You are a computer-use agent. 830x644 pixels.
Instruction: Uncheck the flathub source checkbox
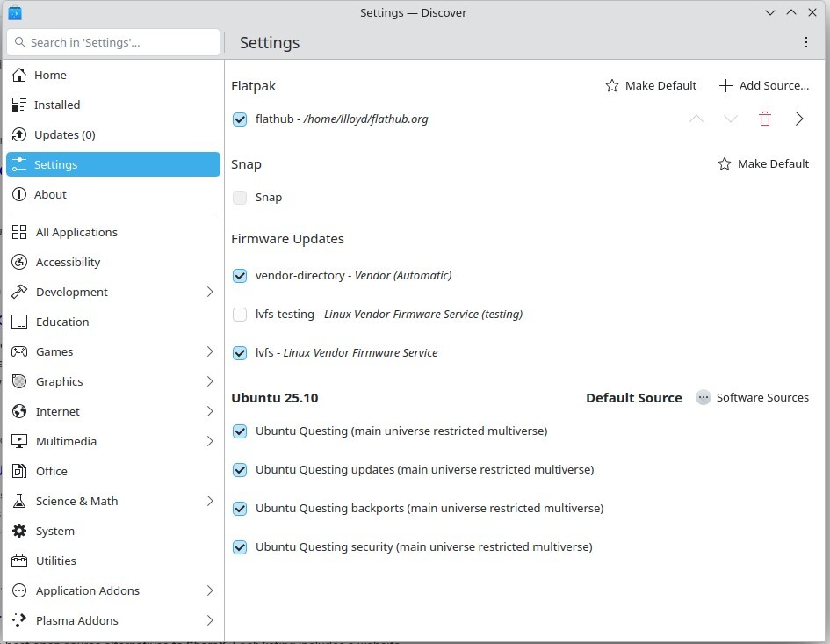(x=240, y=119)
